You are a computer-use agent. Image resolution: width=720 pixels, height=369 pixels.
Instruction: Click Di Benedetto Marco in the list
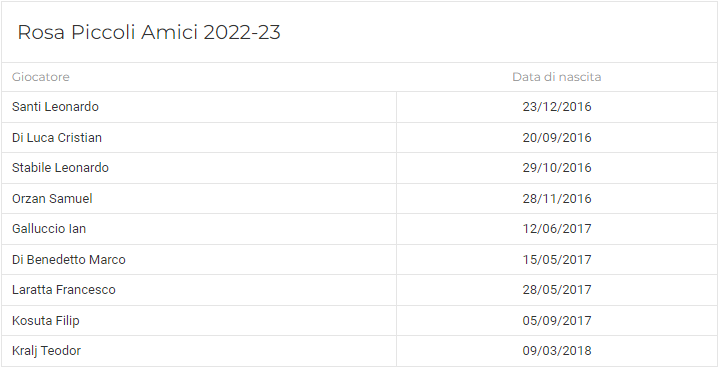point(69,259)
